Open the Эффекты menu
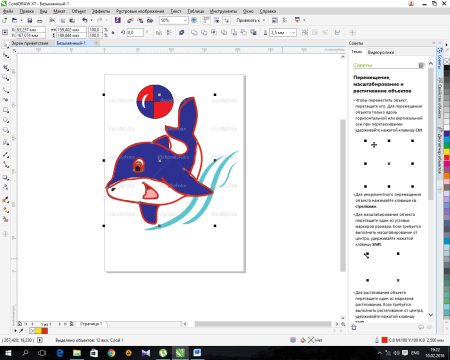The height and width of the screenshot is (360, 450). (101, 11)
